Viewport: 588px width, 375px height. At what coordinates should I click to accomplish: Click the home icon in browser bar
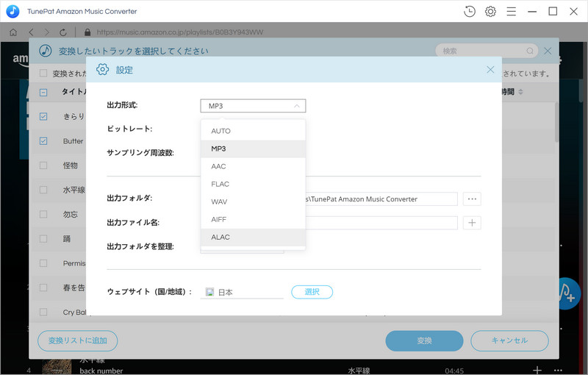13,32
